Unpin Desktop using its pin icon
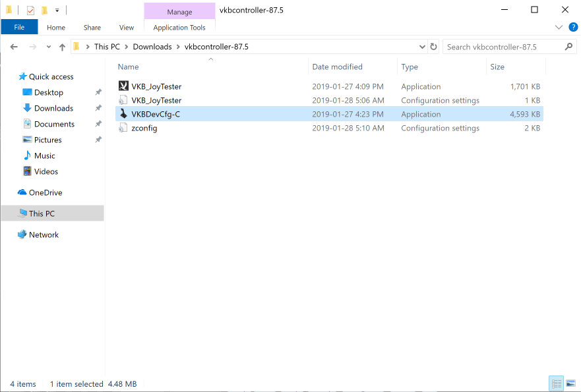Screen dimensions: 581x392 pyautogui.click(x=98, y=92)
